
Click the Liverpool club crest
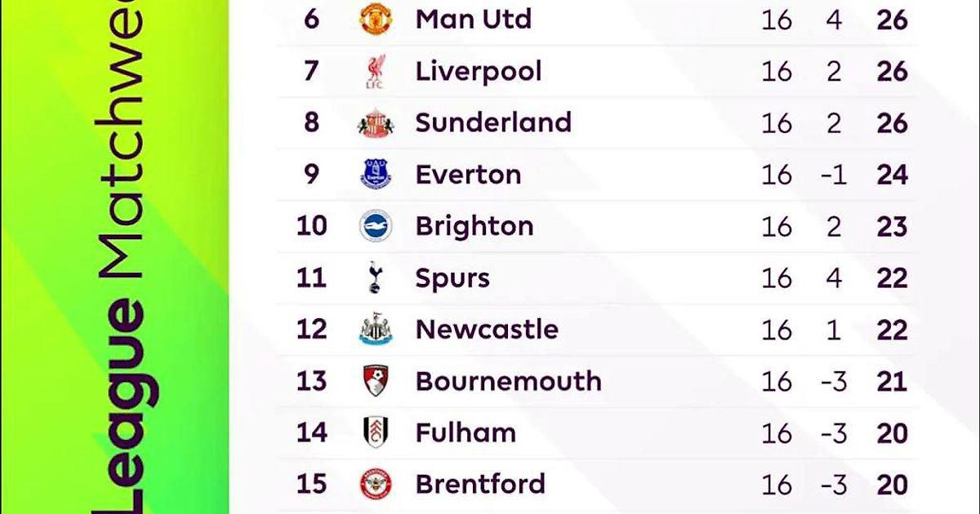pos(376,72)
